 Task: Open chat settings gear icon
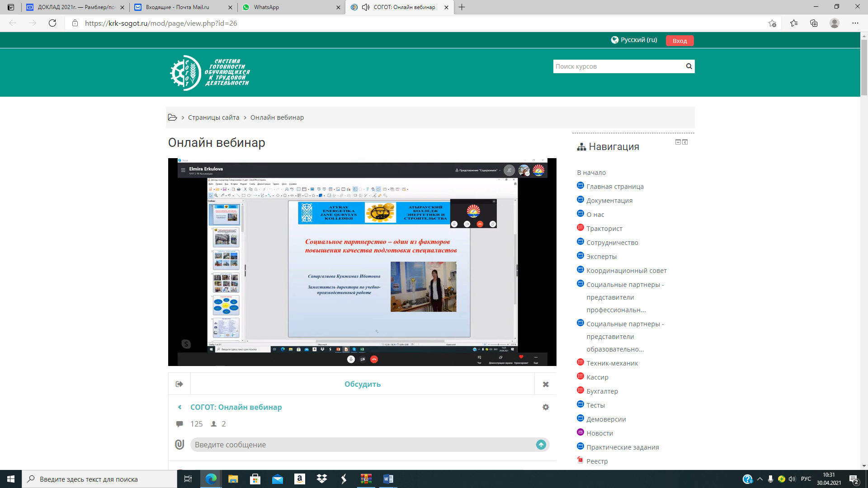pyautogui.click(x=546, y=407)
